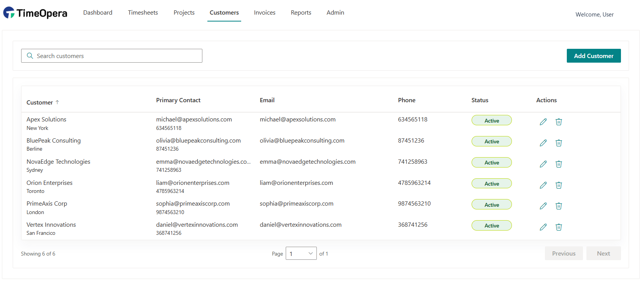Screen dimensions: 644x284
Task: Click the Active badge for Vertex Innovations
Action: pos(492,226)
